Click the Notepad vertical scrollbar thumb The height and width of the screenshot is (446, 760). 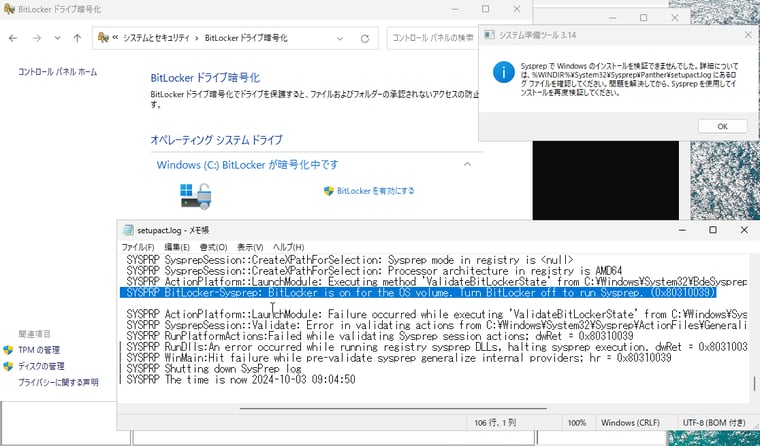tap(755, 383)
